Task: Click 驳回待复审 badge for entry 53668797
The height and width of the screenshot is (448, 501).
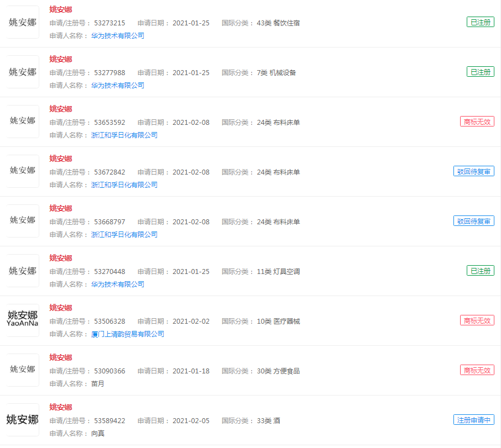Action: [x=474, y=221]
